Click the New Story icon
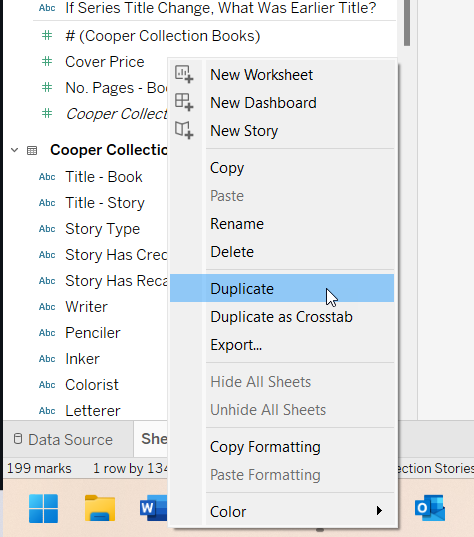The height and width of the screenshot is (537, 474). tap(184, 130)
